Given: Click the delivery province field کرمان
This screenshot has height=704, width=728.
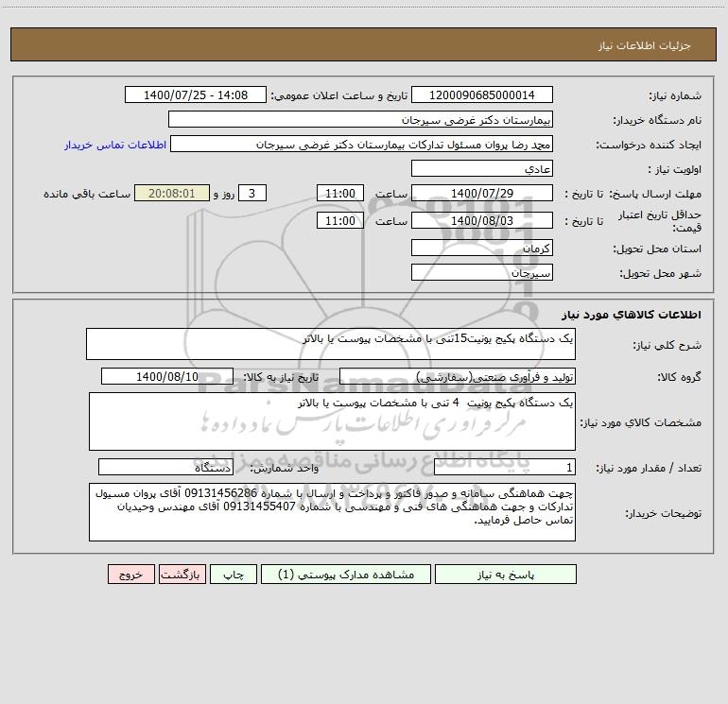Looking at the screenshot, I should point(482,248).
